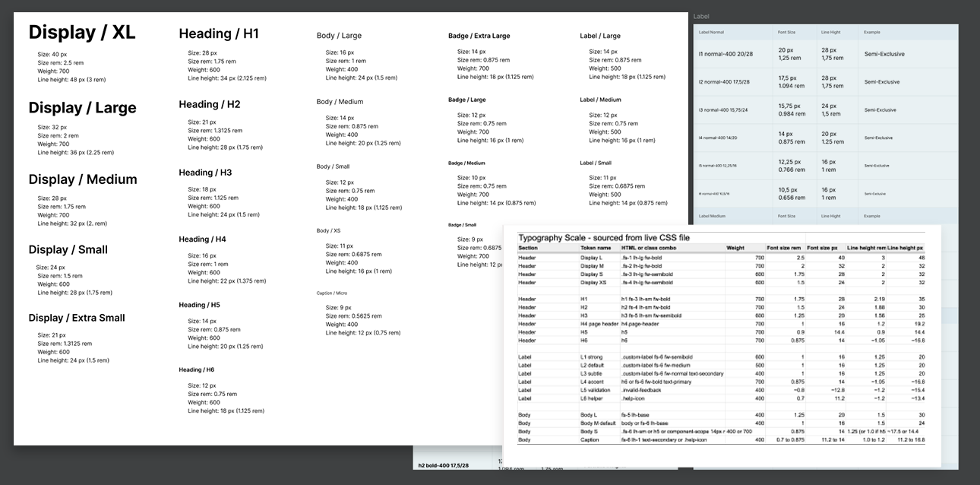980x485 pixels.
Task: Select the "H4 page header" token cell
Action: 599,324
